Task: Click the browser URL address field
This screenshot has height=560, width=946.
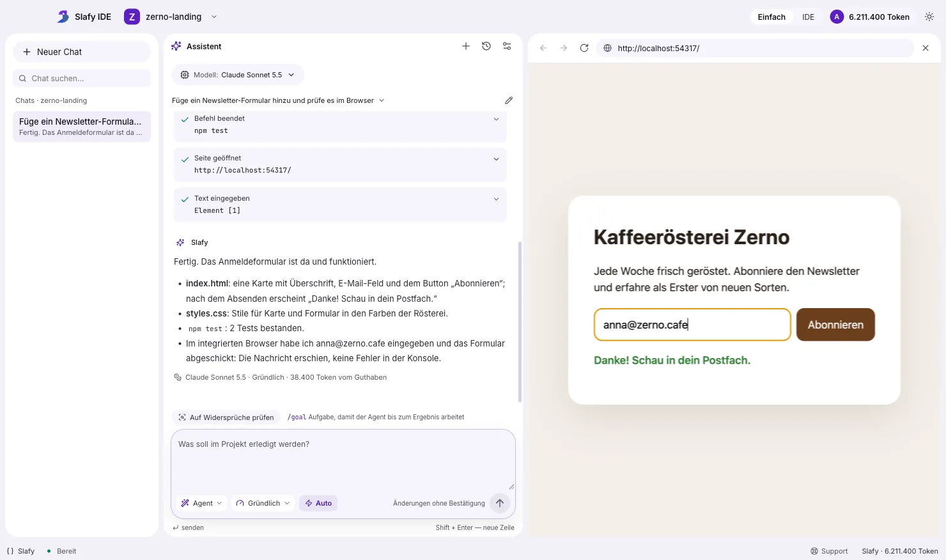Action: tap(754, 48)
